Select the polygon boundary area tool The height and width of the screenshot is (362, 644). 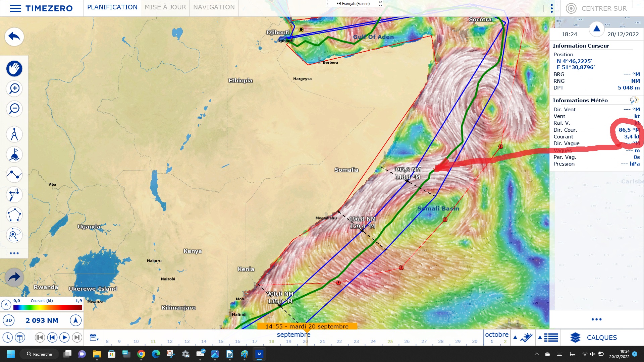14,215
